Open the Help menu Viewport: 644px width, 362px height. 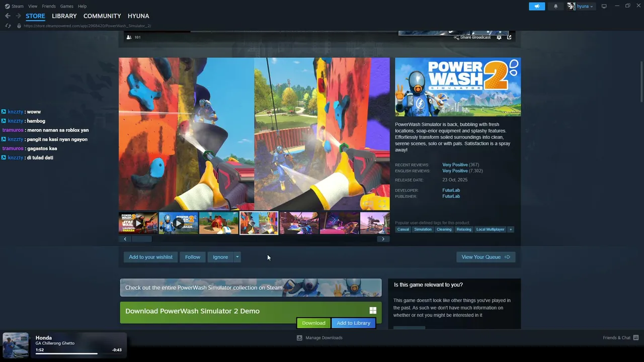pyautogui.click(x=83, y=6)
